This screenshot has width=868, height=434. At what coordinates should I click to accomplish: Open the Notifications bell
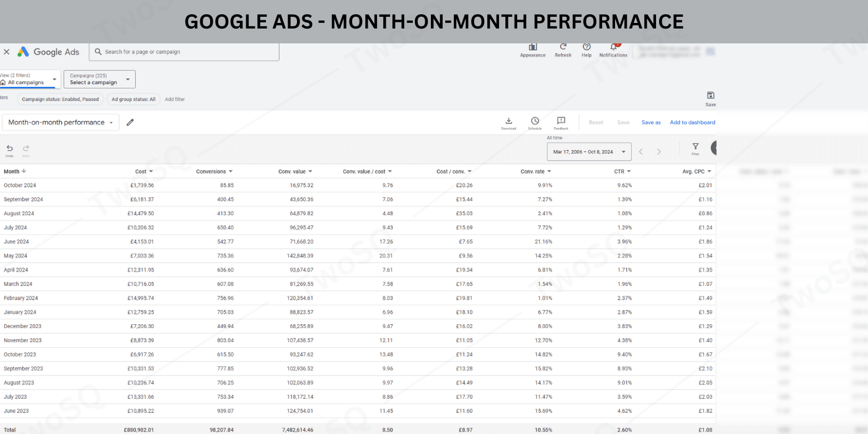coord(613,47)
